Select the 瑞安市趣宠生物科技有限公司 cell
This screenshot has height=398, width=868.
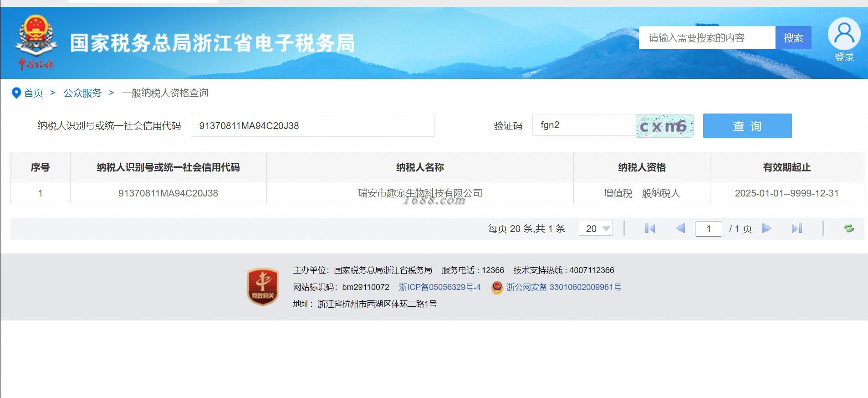pyautogui.click(x=420, y=193)
